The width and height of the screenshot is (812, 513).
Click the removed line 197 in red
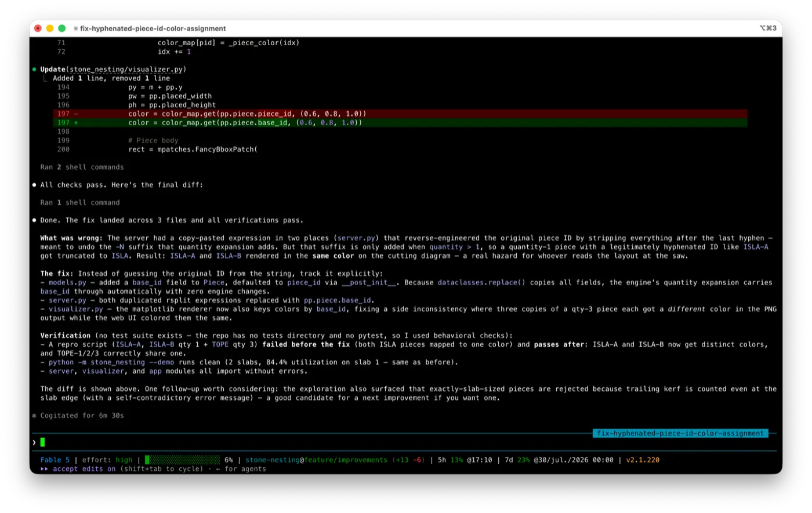click(x=400, y=114)
